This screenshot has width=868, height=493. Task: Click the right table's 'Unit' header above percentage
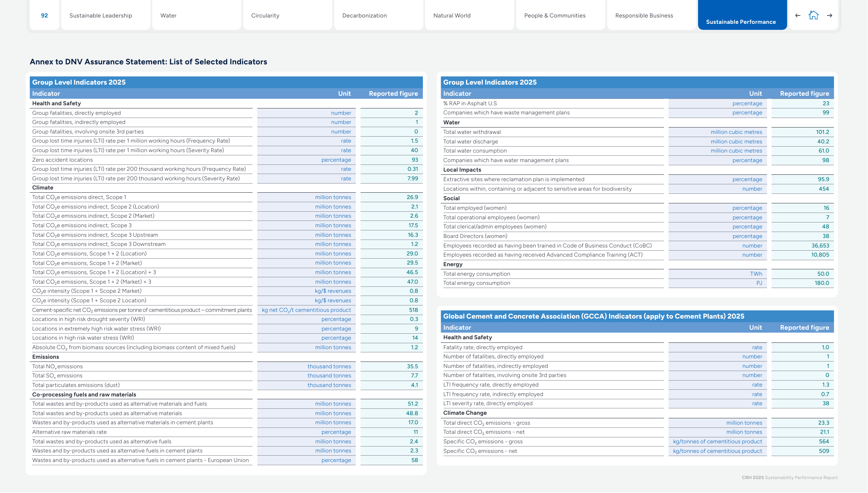[755, 94]
